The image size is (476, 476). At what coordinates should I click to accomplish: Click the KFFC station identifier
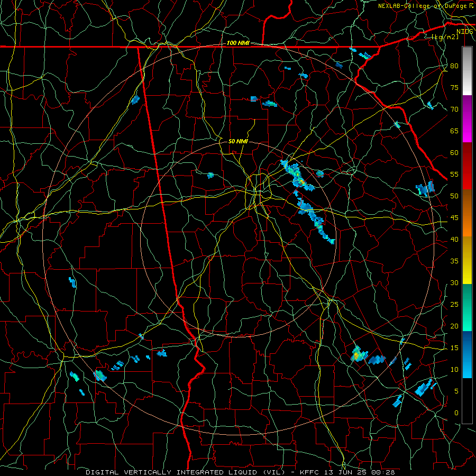pos(309,472)
